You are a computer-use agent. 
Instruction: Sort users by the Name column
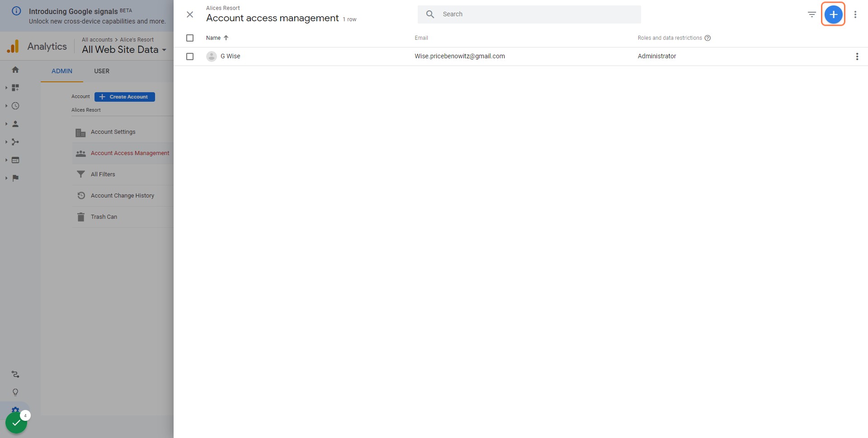pyautogui.click(x=217, y=38)
